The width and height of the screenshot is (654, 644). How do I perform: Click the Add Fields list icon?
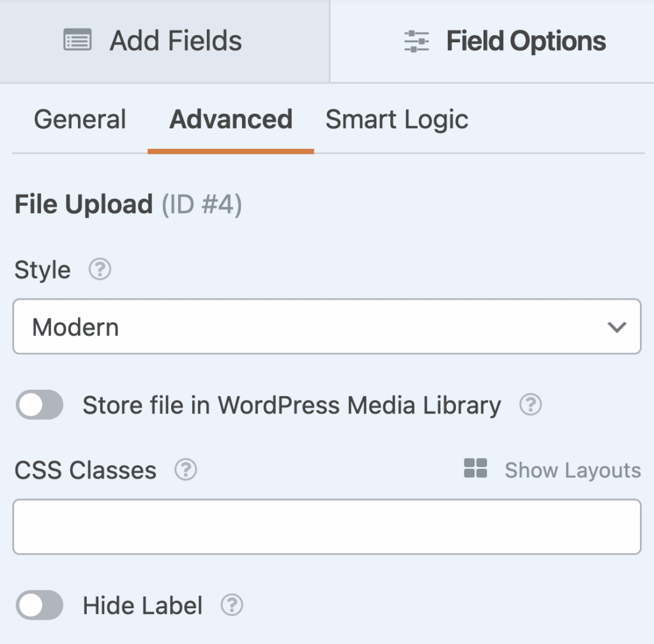(x=77, y=40)
